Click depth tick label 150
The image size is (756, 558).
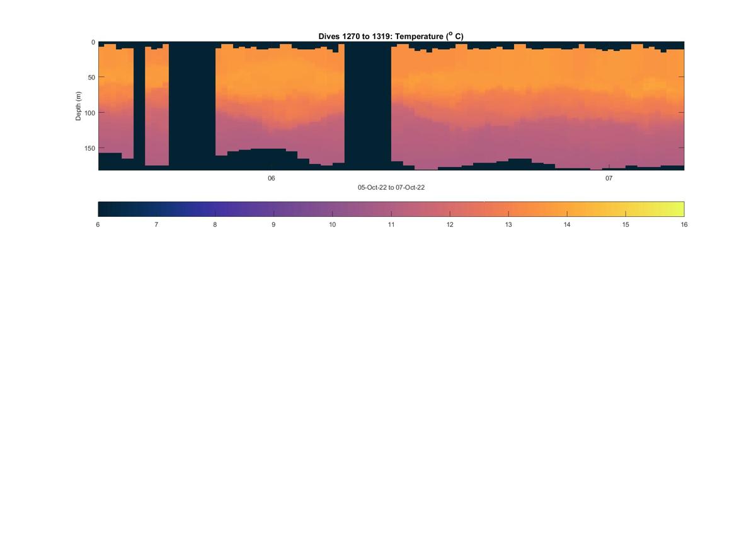coord(89,148)
